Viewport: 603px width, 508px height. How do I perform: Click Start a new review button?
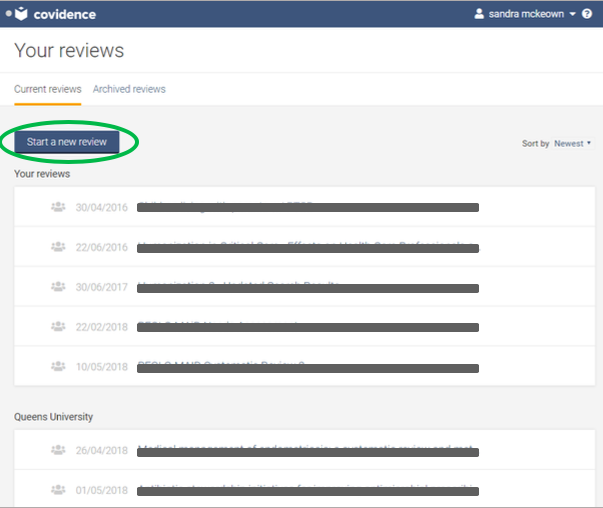pos(67,142)
